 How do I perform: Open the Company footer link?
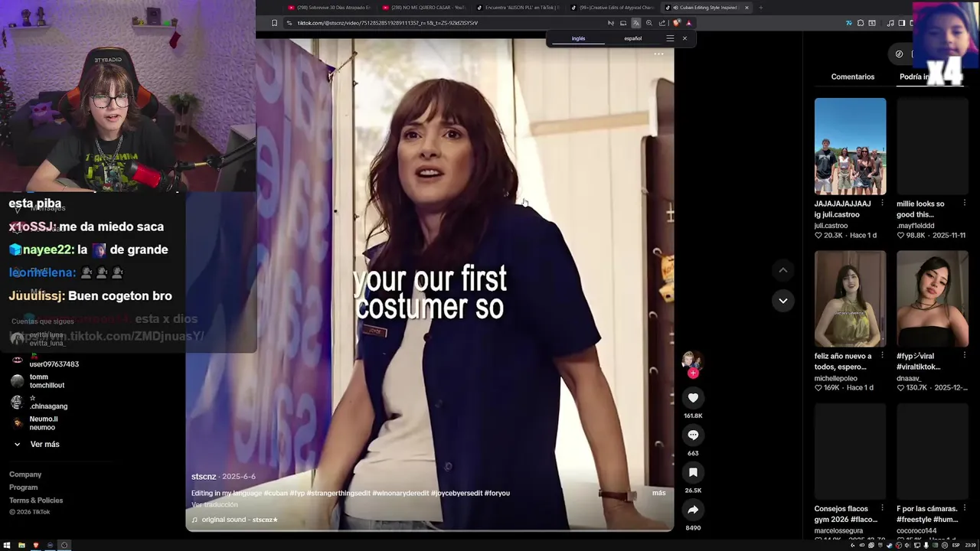(x=25, y=474)
